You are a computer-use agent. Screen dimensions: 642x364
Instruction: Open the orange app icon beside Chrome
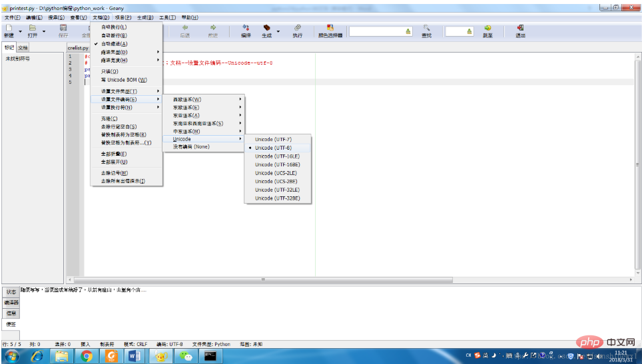pyautogui.click(x=111, y=356)
